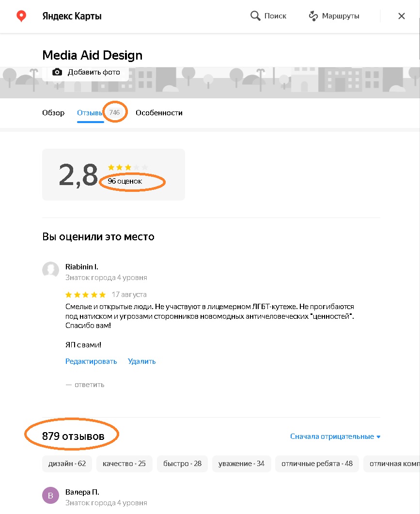Click Знаток города 4 уровня under Riabinin
Viewport: 420px width, 514px height.
click(x=106, y=278)
